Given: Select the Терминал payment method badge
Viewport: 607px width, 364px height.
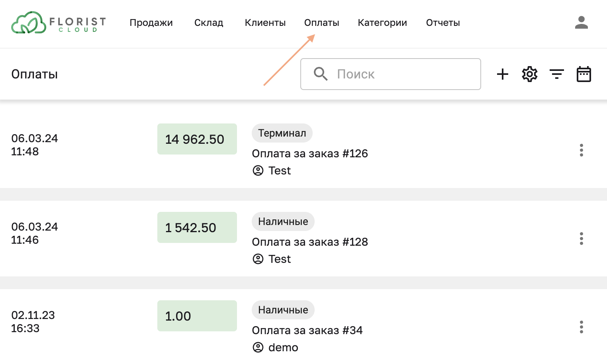Looking at the screenshot, I should coord(282,133).
